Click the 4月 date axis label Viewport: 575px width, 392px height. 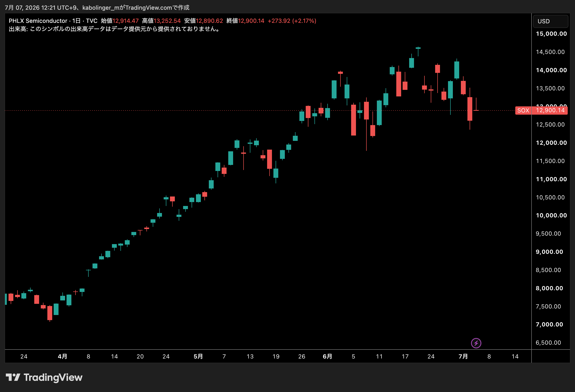tap(62, 356)
